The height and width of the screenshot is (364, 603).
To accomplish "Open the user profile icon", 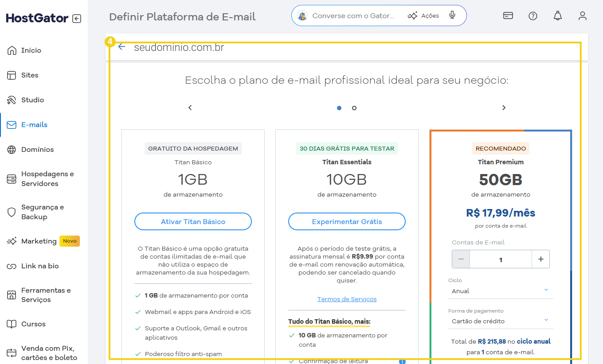I will [582, 16].
